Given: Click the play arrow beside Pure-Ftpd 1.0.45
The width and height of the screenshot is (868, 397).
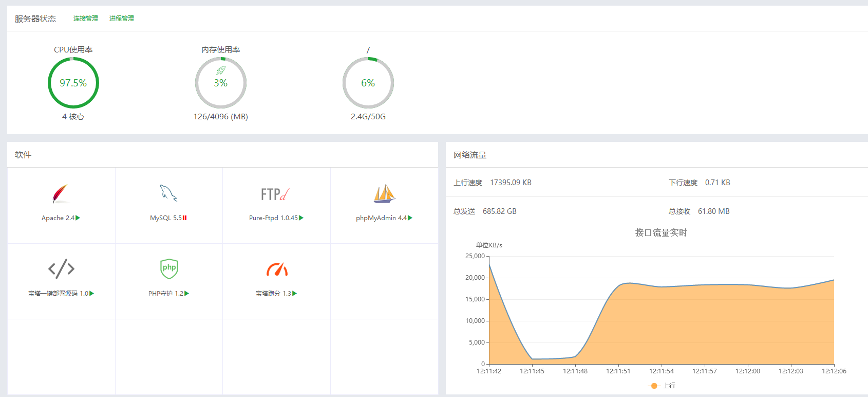Looking at the screenshot, I should coord(301,218).
